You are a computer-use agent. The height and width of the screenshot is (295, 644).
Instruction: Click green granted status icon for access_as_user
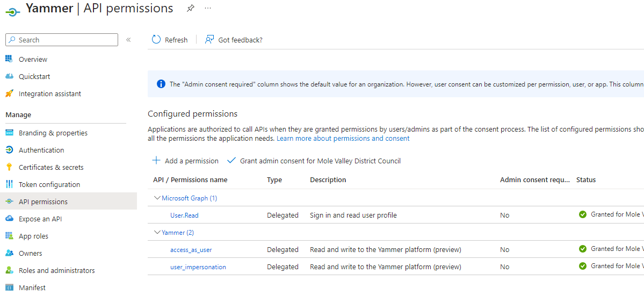(x=582, y=249)
